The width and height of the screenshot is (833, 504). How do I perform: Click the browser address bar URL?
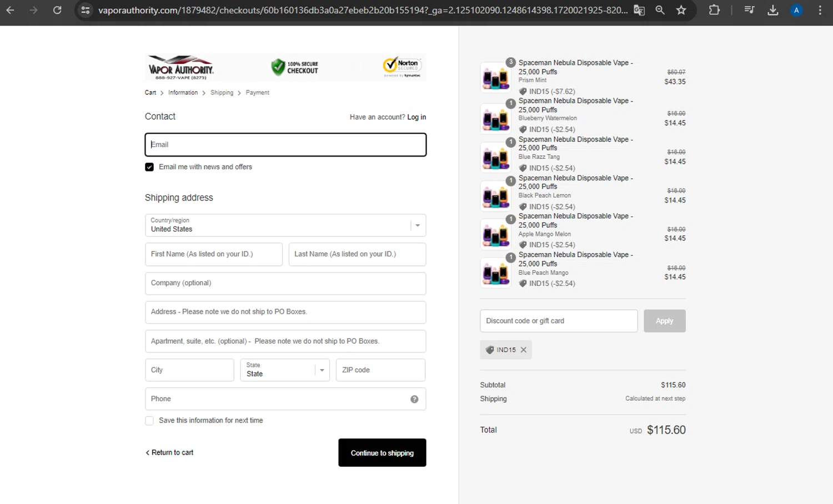363,10
